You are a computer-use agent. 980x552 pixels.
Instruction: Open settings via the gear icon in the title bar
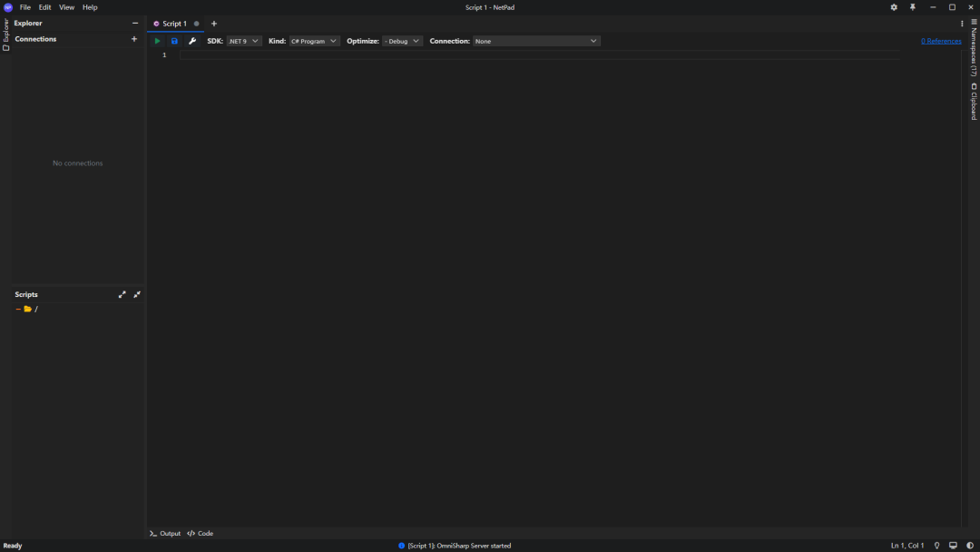point(894,7)
